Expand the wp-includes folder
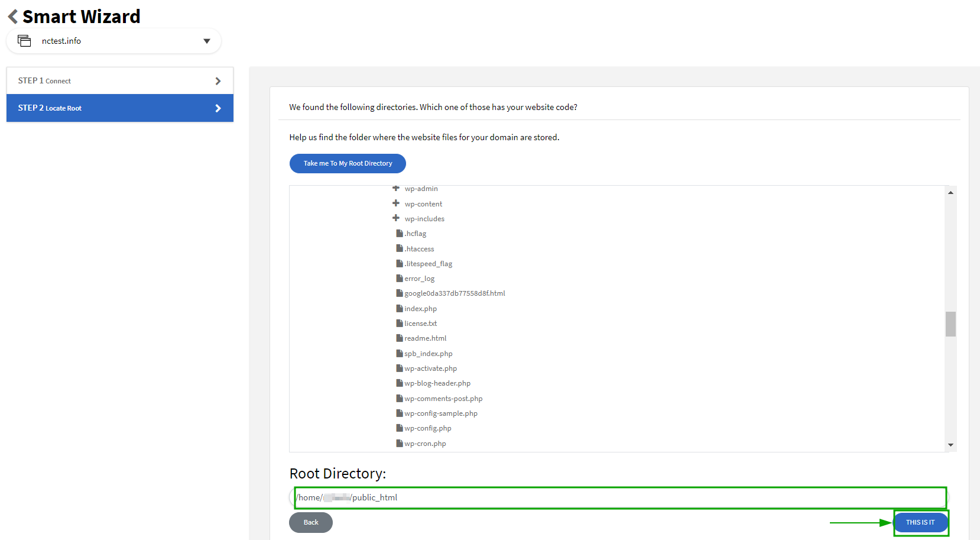The height and width of the screenshot is (540, 980). pos(396,218)
